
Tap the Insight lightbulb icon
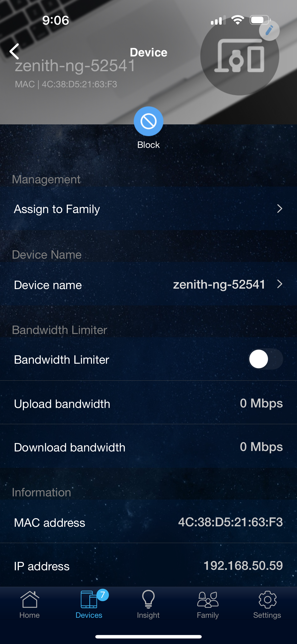pyautogui.click(x=148, y=600)
